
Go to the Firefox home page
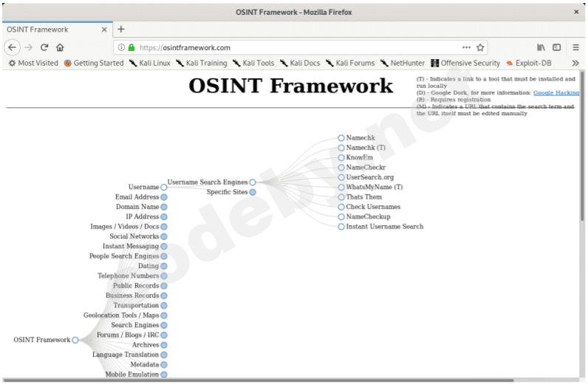60,47
